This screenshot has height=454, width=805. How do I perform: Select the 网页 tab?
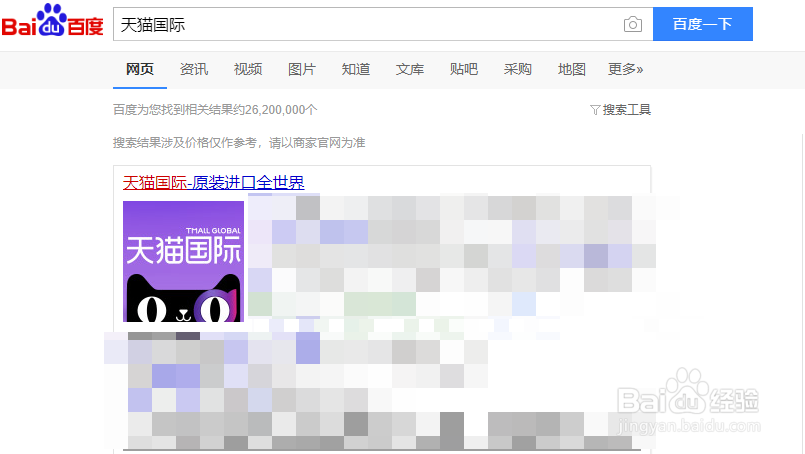[x=140, y=69]
